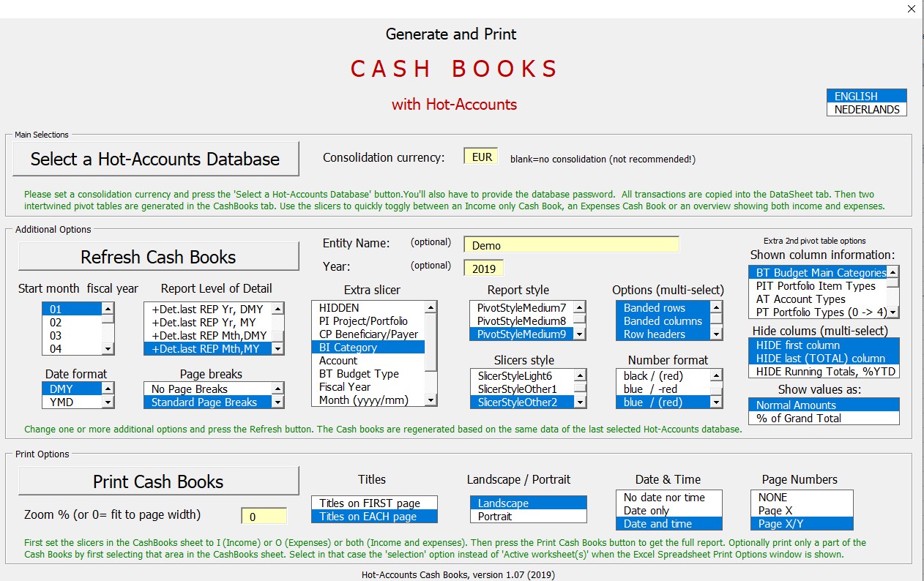
Task: Select DMY date format
Action: point(72,389)
